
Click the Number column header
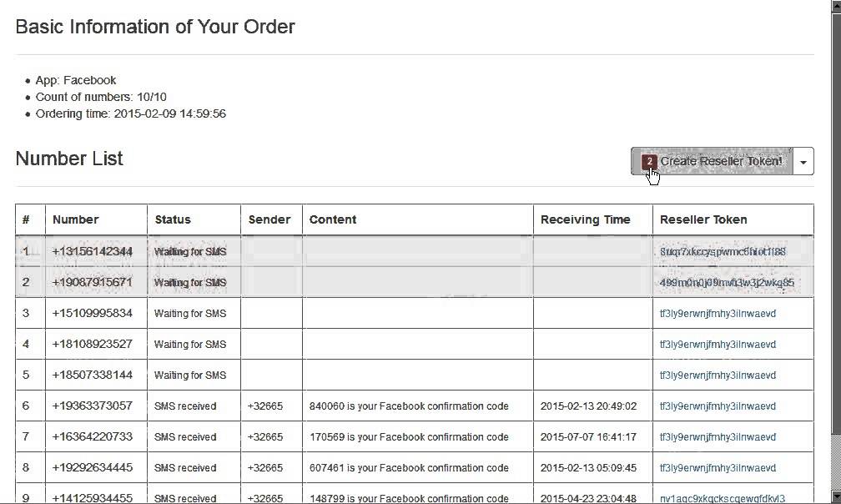click(76, 219)
